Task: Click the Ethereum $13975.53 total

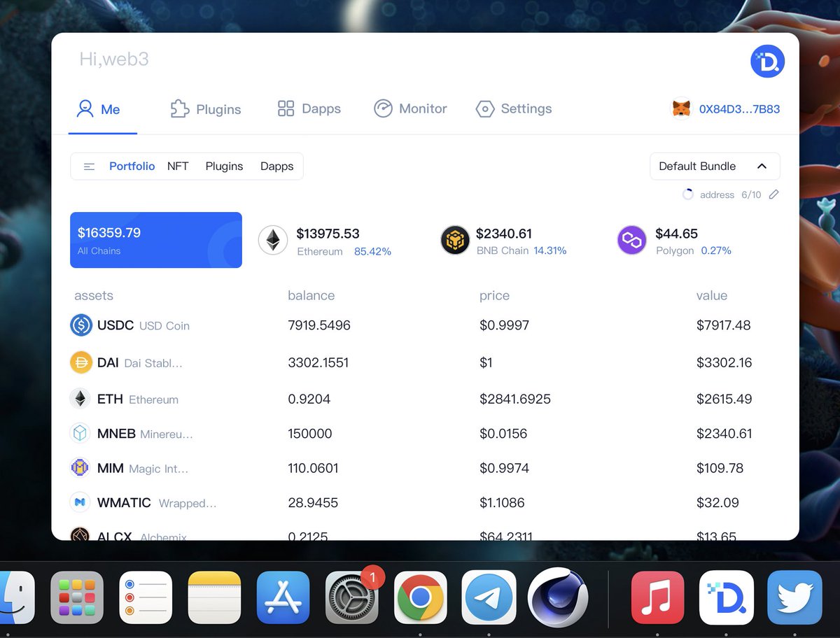Action: (x=328, y=234)
